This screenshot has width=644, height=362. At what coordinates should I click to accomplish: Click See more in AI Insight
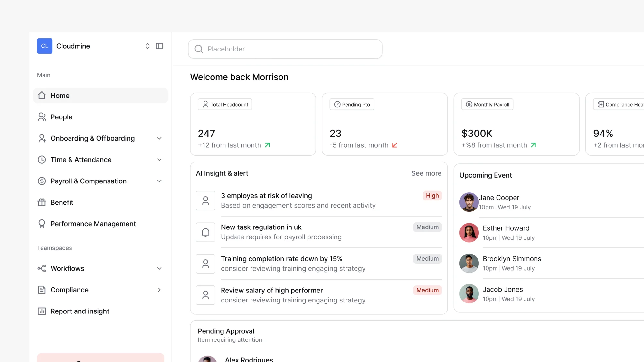coord(426,173)
